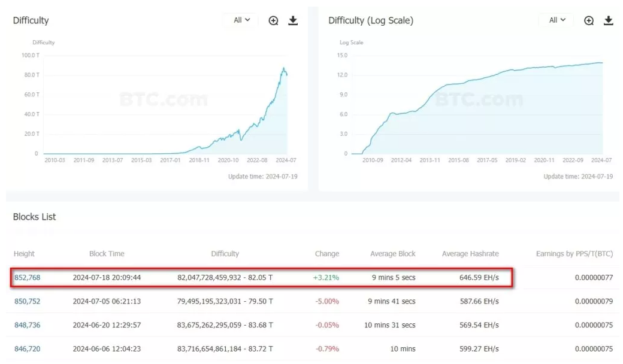The height and width of the screenshot is (364, 623).
Task: Click block height 848,736 link
Action: point(27,325)
